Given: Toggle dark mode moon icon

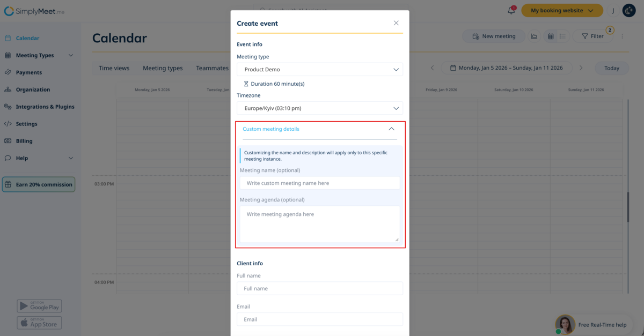Looking at the screenshot, I should click(x=629, y=10).
